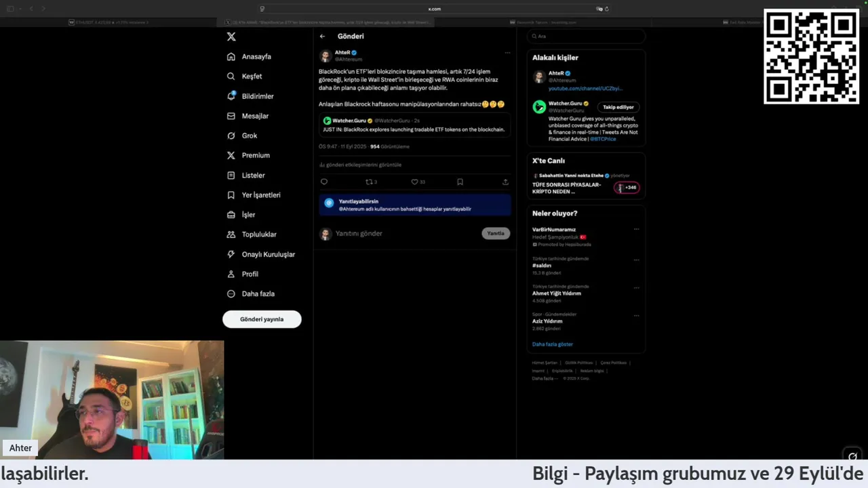This screenshot has width=868, height=488.
Task: Click Yer İşaretleri menu label
Action: [x=261, y=195]
